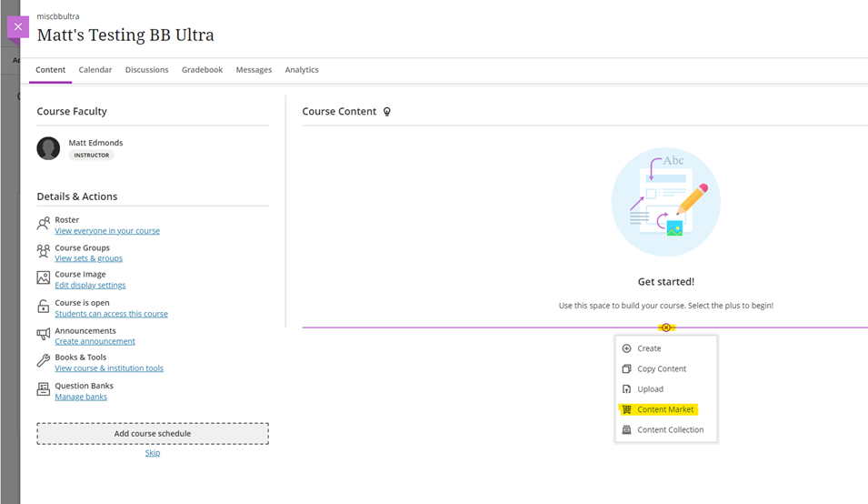The height and width of the screenshot is (504, 868).
Task: Open the Analytics tab
Action: [302, 70]
